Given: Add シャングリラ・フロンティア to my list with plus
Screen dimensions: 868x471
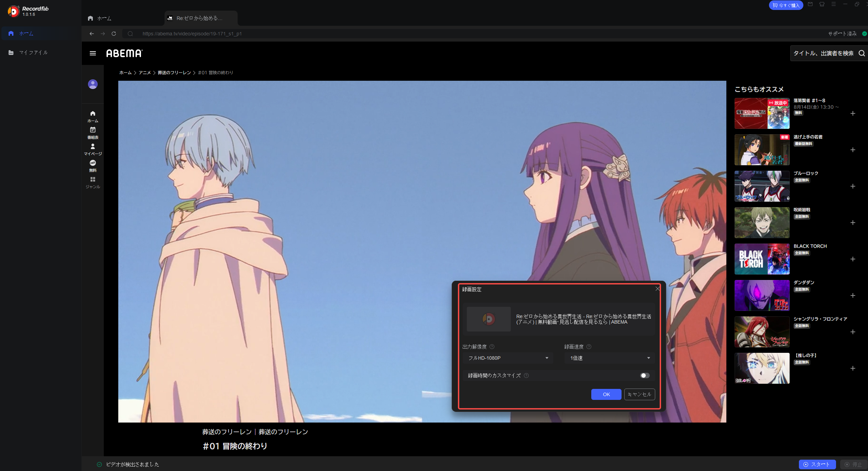Looking at the screenshot, I should (x=853, y=332).
